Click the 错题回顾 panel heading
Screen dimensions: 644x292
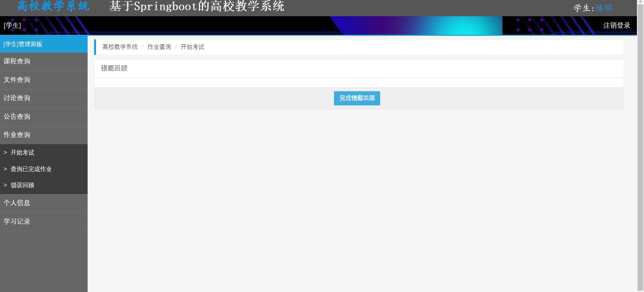[114, 68]
